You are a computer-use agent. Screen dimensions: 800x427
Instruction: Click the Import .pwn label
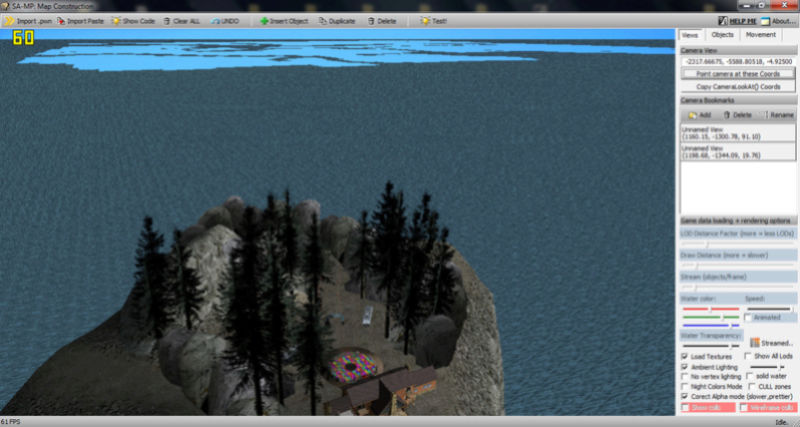(x=34, y=21)
